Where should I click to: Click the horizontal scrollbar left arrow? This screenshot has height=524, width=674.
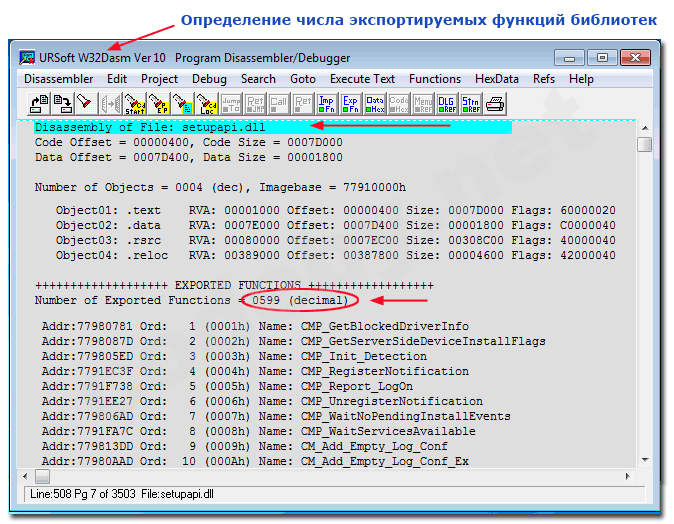(x=25, y=476)
